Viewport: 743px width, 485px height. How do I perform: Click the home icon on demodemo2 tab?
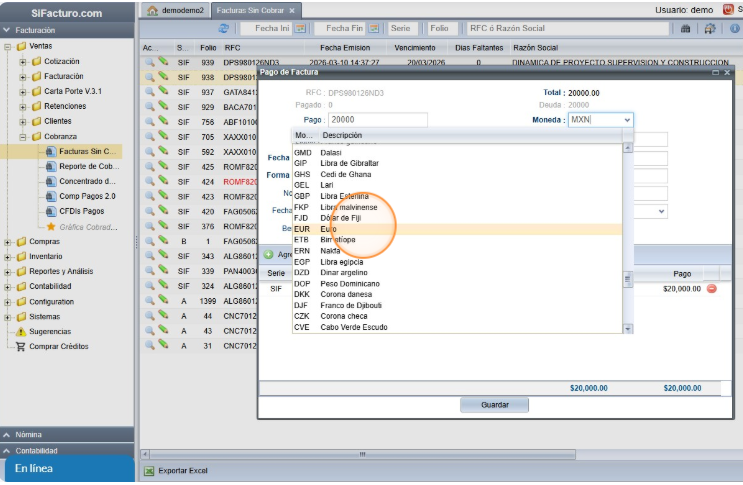coord(153,10)
